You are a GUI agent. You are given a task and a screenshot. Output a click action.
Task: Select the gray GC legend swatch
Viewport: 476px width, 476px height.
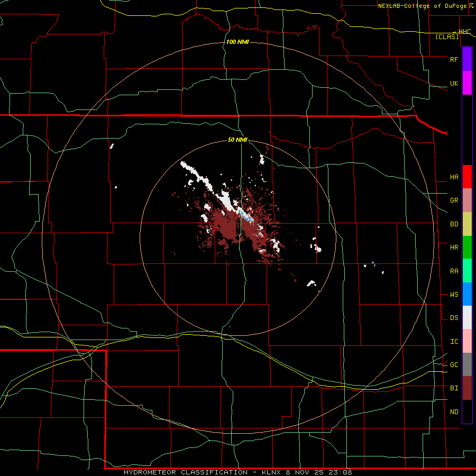pyautogui.click(x=467, y=364)
